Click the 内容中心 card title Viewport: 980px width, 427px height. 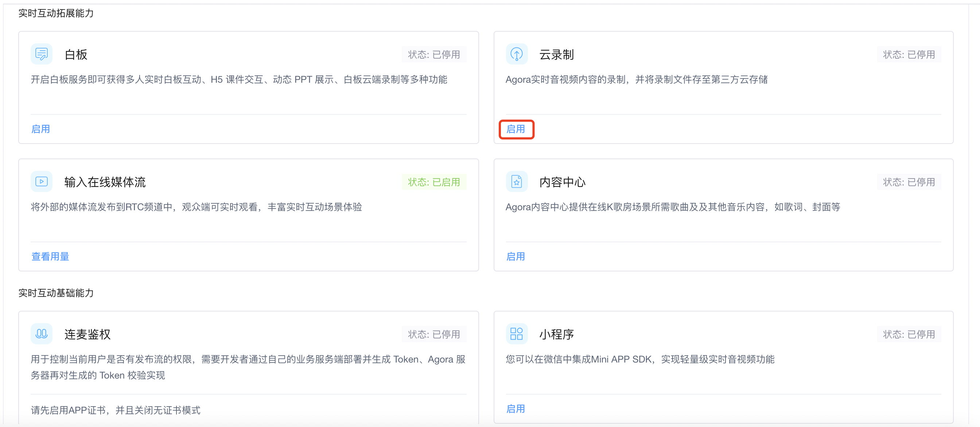tap(562, 182)
